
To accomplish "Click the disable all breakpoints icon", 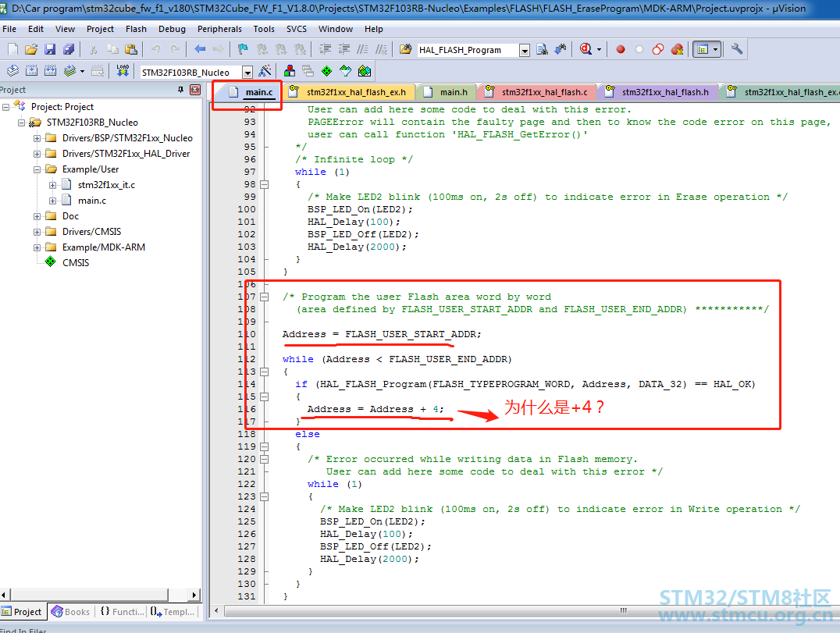I will pyautogui.click(x=658, y=49).
